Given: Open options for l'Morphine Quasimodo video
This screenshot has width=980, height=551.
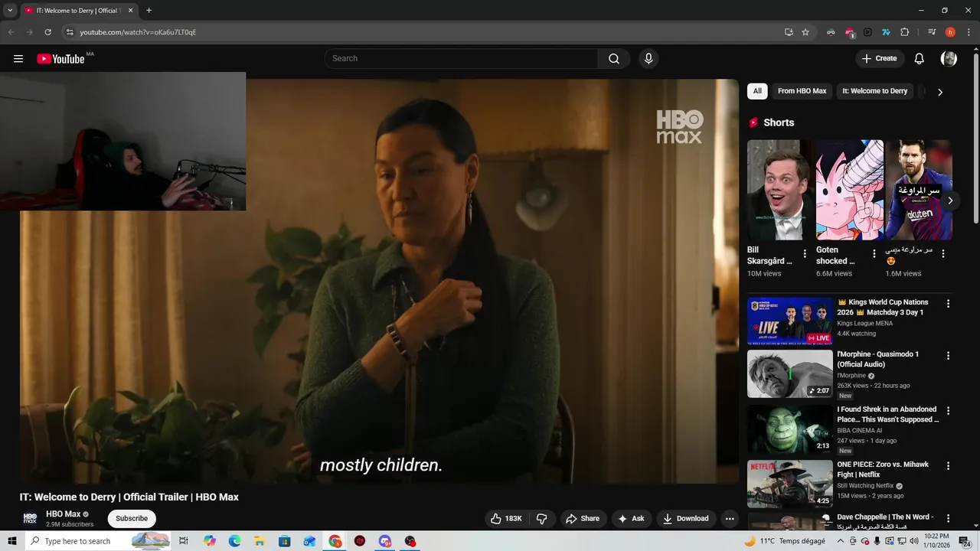Looking at the screenshot, I should pyautogui.click(x=948, y=356).
